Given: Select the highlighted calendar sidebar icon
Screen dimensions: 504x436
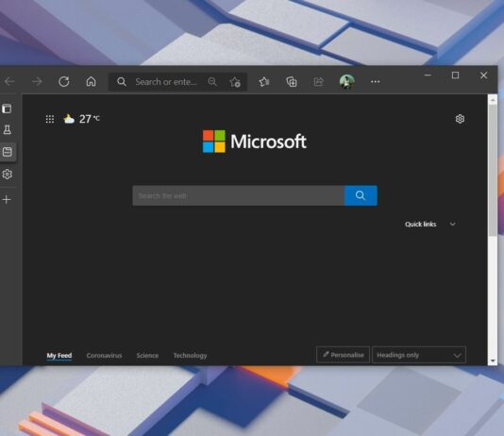Looking at the screenshot, I should point(8,152).
